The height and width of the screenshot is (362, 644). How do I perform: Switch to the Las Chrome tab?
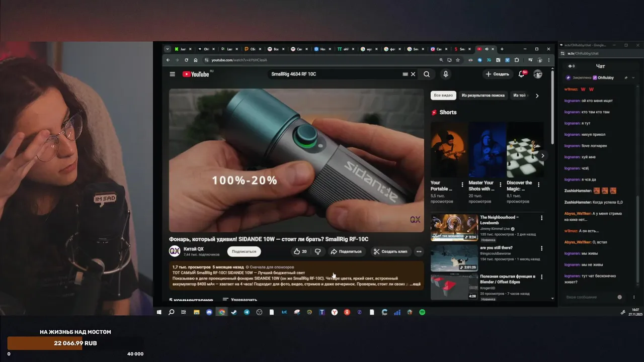[x=229, y=49]
